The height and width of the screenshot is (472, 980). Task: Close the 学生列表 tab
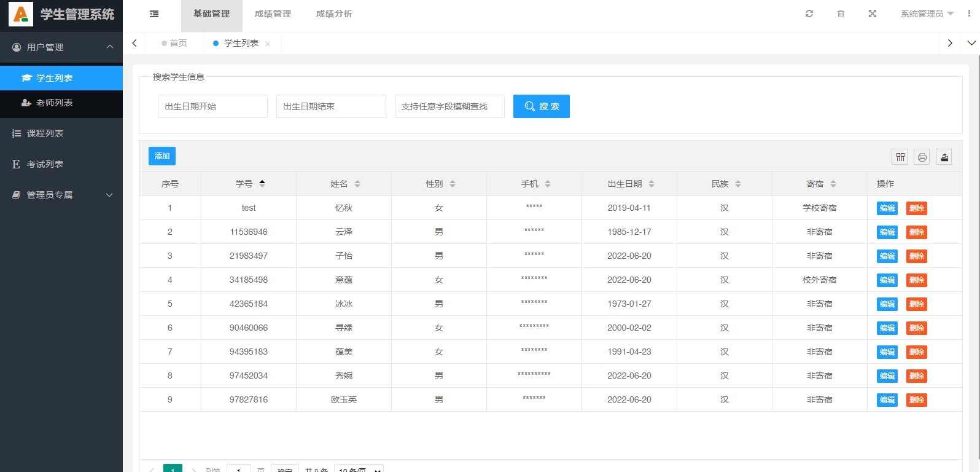268,44
